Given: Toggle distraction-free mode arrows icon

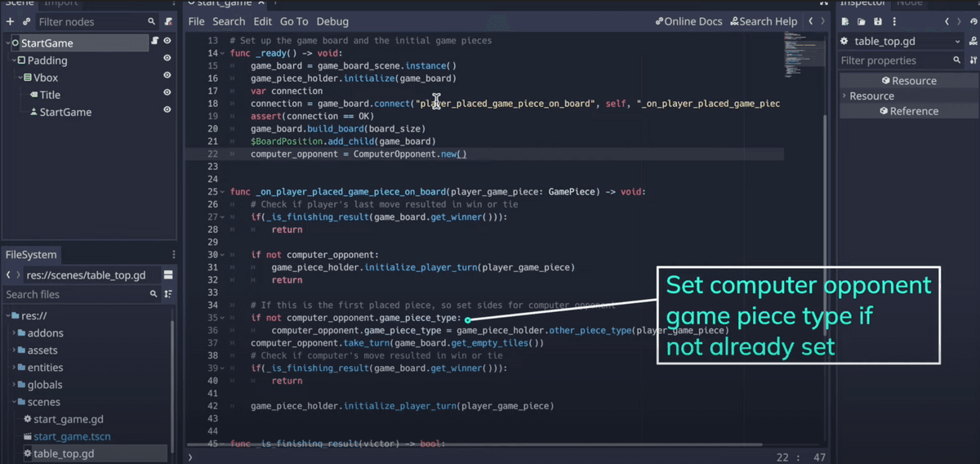Looking at the screenshot, I should point(823,3).
